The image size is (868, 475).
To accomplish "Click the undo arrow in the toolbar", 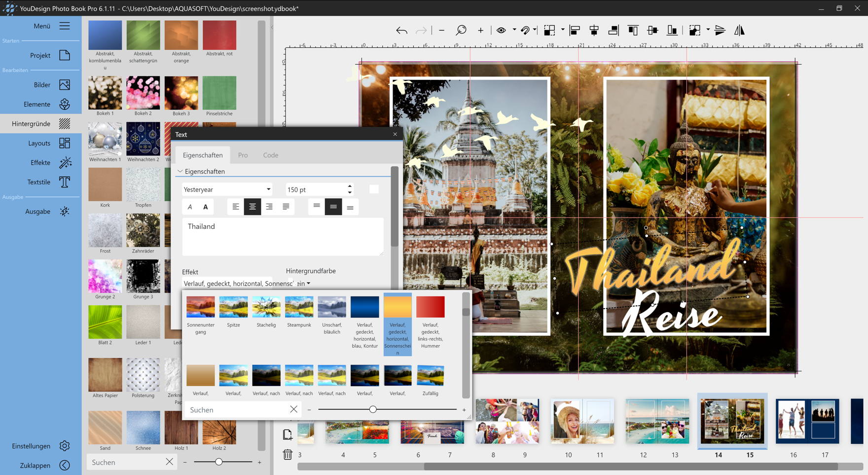I will coord(401,31).
